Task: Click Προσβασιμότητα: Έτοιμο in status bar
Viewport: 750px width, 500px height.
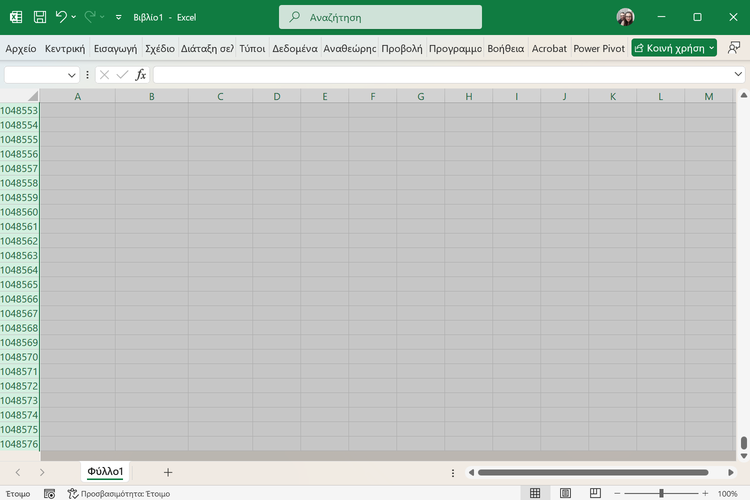Action: click(118, 493)
